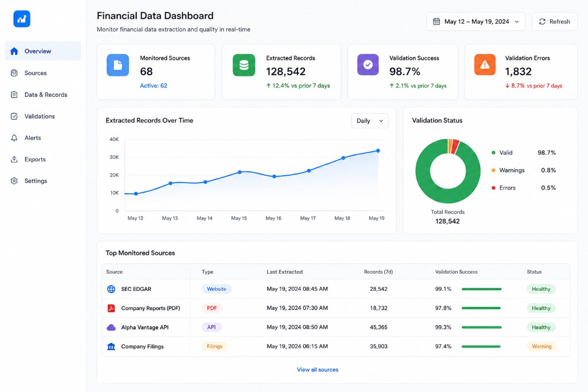Click the May 15 data point on chart

click(239, 172)
